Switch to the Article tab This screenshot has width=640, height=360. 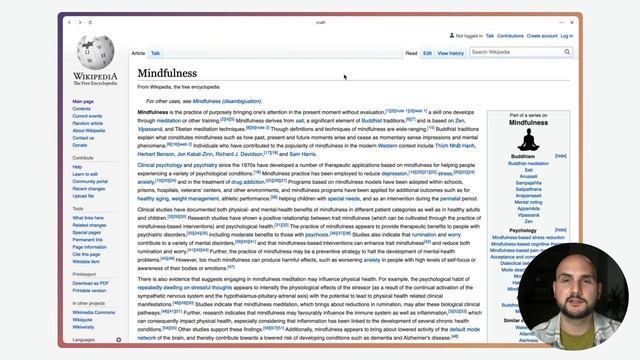click(138, 53)
